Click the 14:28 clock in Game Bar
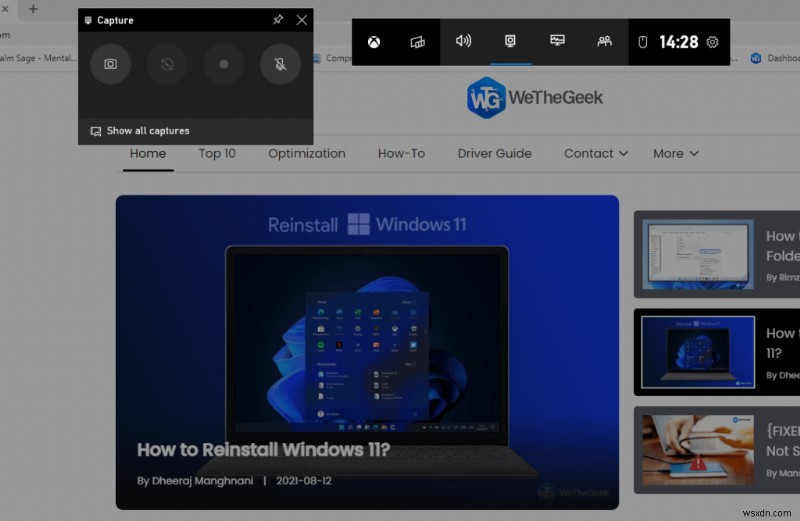This screenshot has height=521, width=800. pyautogui.click(x=679, y=42)
